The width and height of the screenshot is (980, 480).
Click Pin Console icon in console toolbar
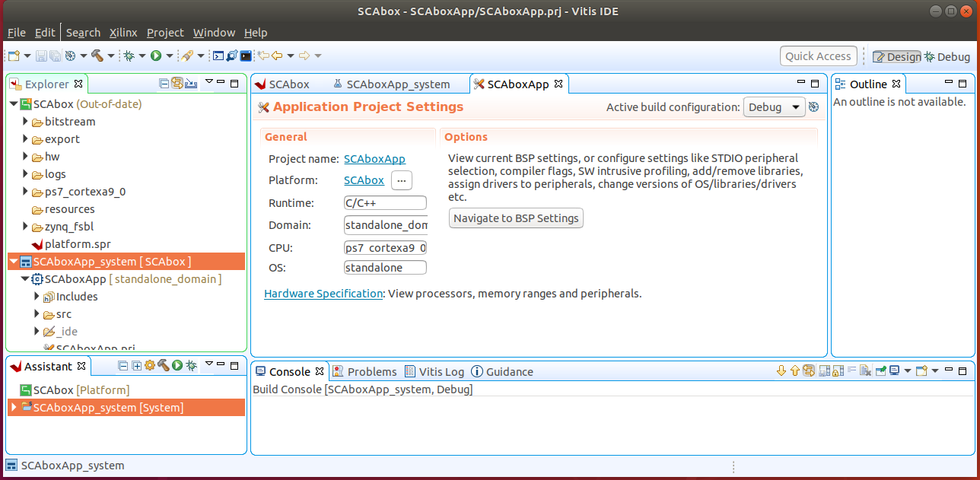point(880,371)
